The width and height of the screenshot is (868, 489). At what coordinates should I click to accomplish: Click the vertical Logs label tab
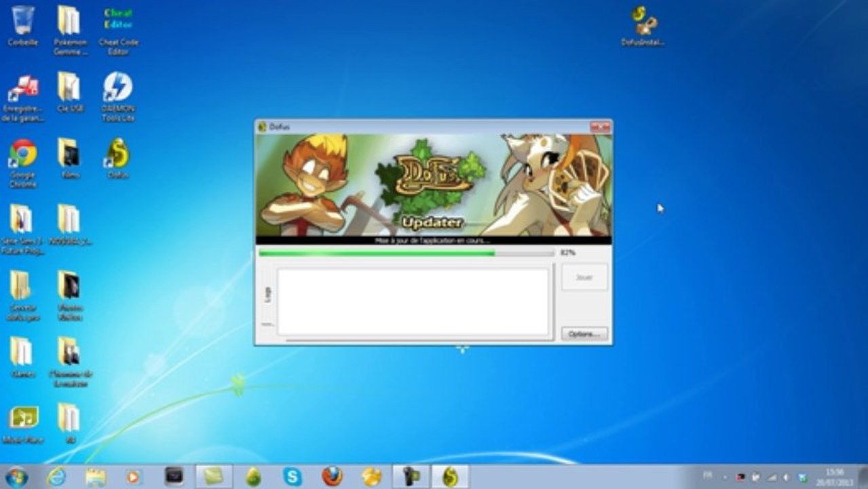(267, 294)
